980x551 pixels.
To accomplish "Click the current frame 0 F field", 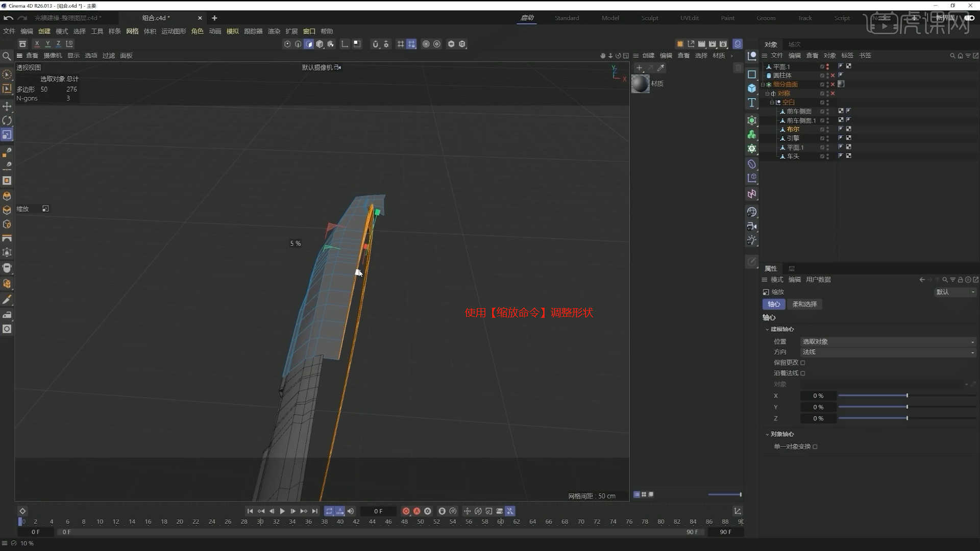I will (378, 511).
